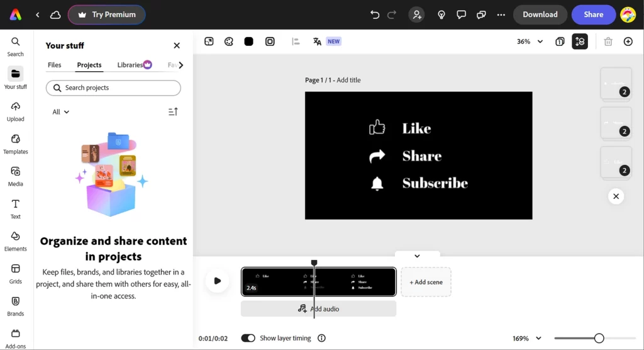This screenshot has height=350, width=644.
Task: Open the Grids panel
Action: [x=16, y=274]
